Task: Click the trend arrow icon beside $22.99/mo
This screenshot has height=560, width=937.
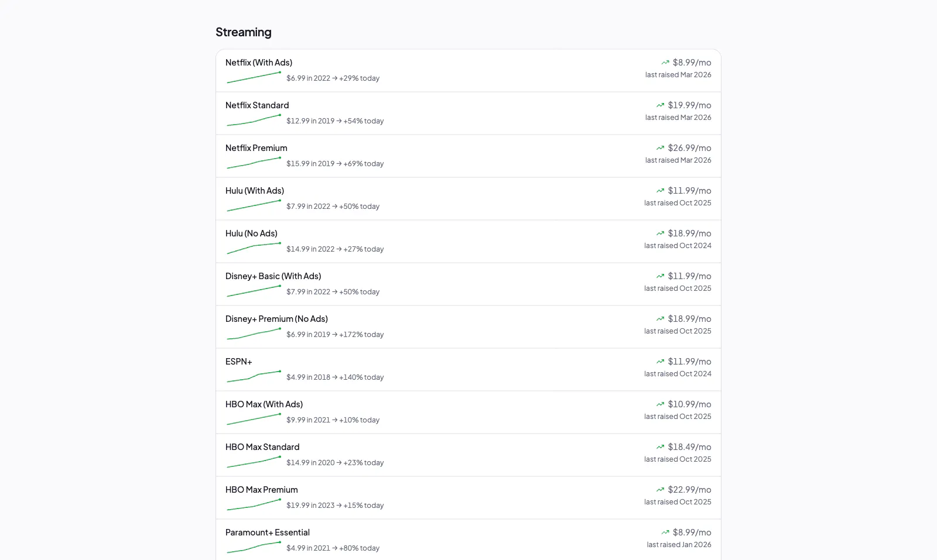Action: point(661,490)
